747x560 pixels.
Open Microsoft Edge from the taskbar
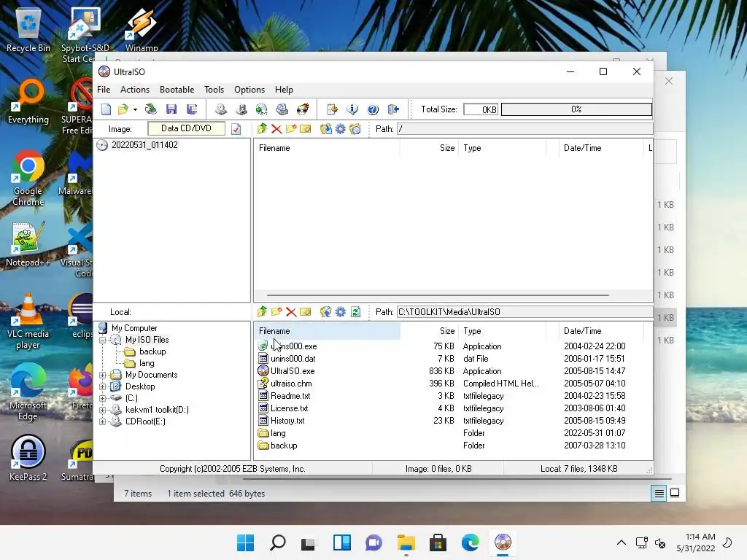click(471, 542)
